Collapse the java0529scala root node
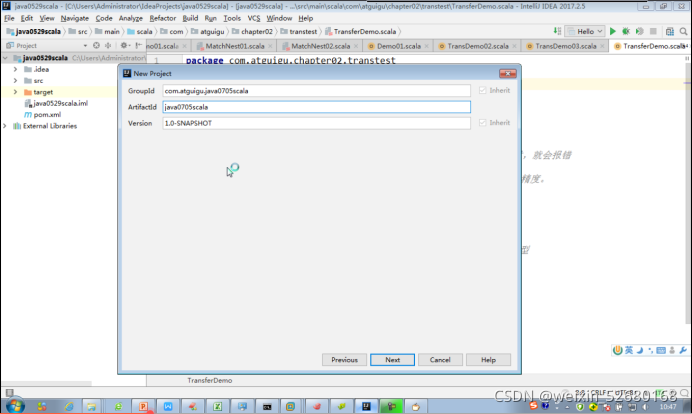 coord(5,58)
